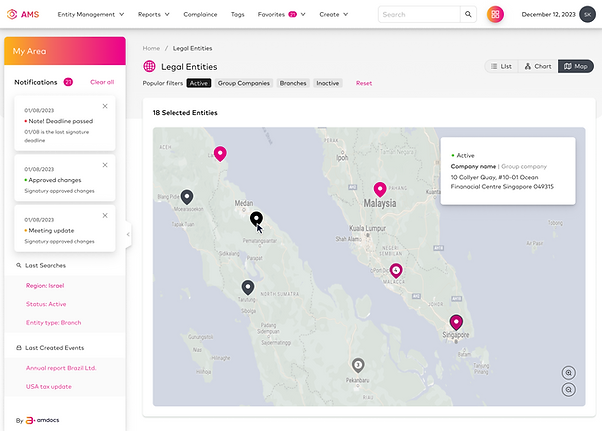Click the black pin near Medan
Screen dimensions: 602x431
(x=256, y=219)
